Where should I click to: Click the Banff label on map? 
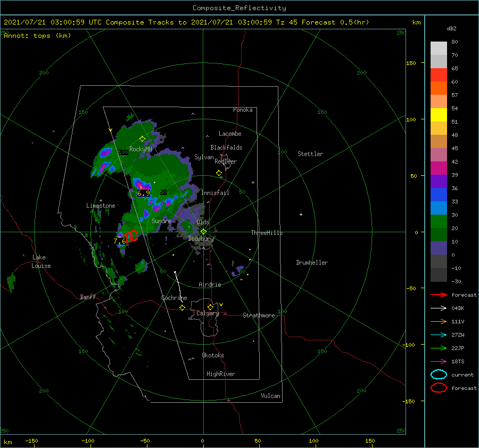(88, 297)
